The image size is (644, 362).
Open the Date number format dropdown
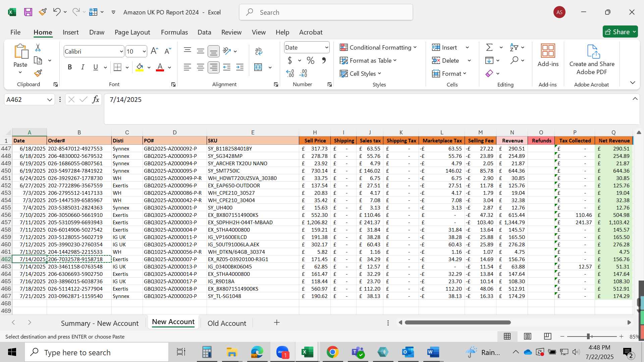click(326, 48)
